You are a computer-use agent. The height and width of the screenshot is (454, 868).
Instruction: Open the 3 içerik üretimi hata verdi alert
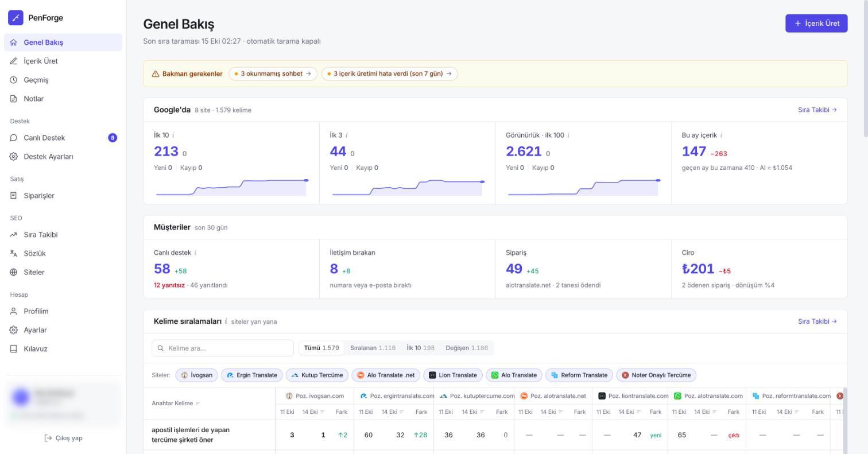click(389, 74)
